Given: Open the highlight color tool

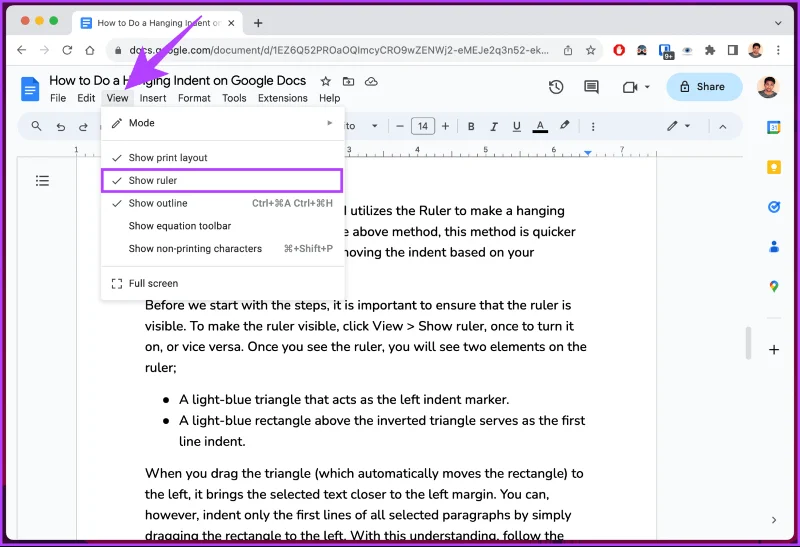Looking at the screenshot, I should (x=564, y=126).
